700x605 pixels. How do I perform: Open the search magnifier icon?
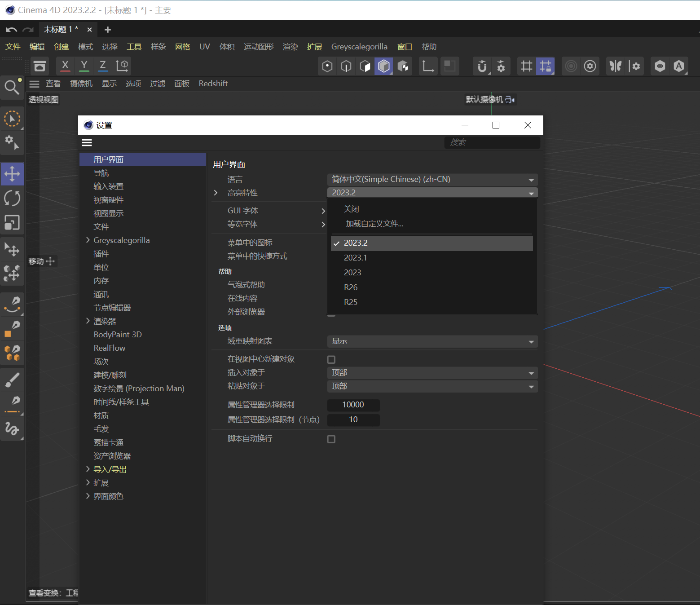tap(12, 86)
